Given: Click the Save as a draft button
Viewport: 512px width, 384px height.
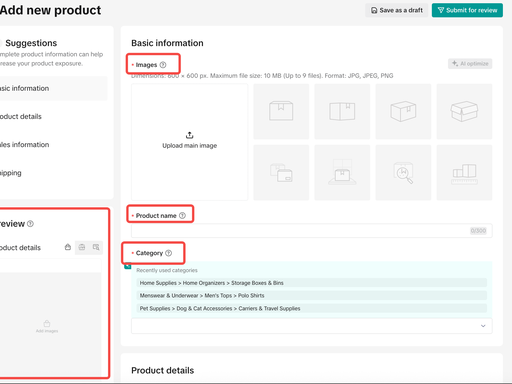Looking at the screenshot, I should point(396,10).
